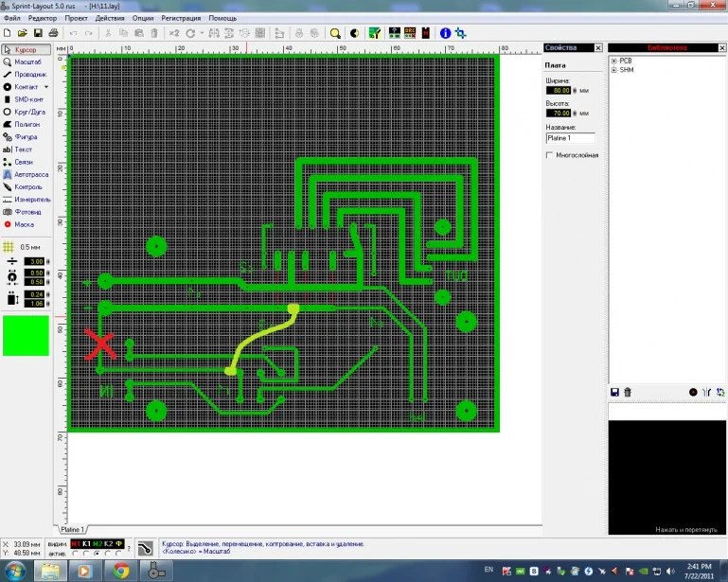
Task: Click the magnifier zoom icon in toolbar
Action: coord(335,33)
